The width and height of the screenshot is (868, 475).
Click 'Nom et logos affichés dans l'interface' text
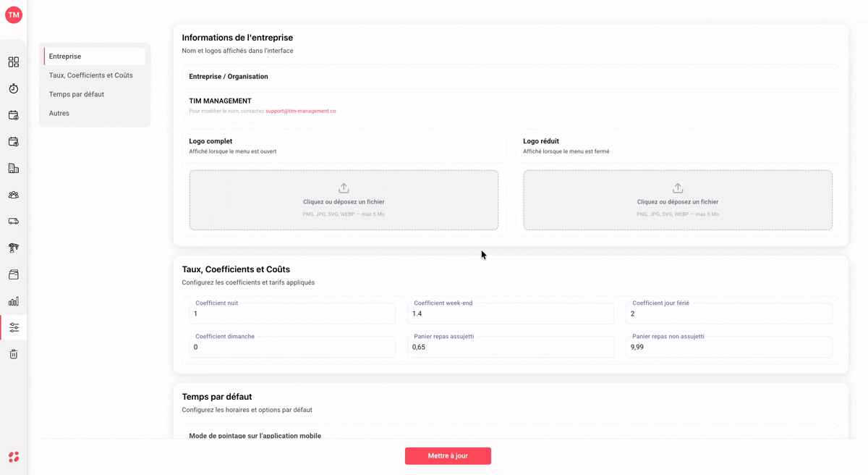click(x=237, y=51)
